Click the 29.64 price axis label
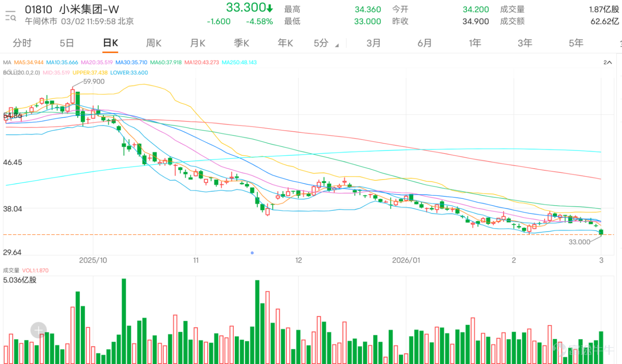Viewport: 622px width, 364px height. (12, 253)
